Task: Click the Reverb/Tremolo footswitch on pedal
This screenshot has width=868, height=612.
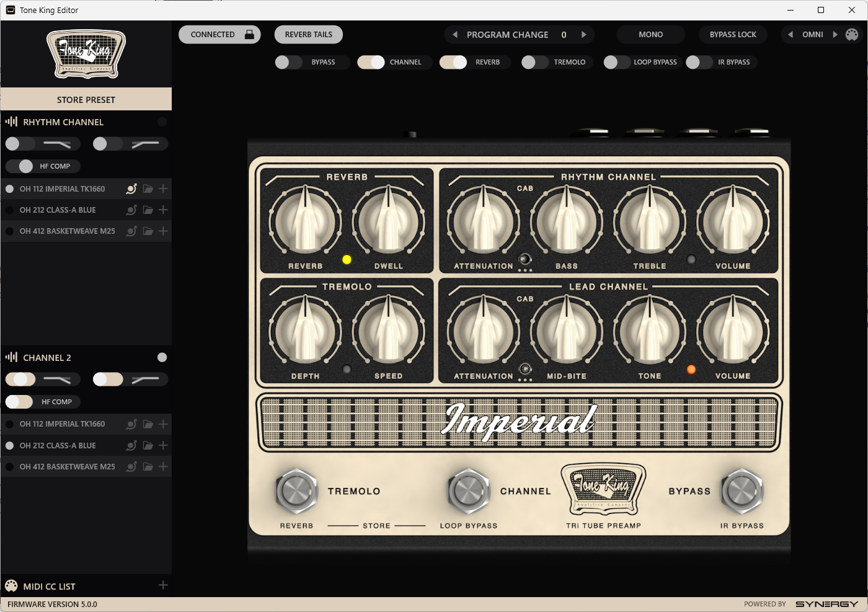Action: click(x=297, y=491)
